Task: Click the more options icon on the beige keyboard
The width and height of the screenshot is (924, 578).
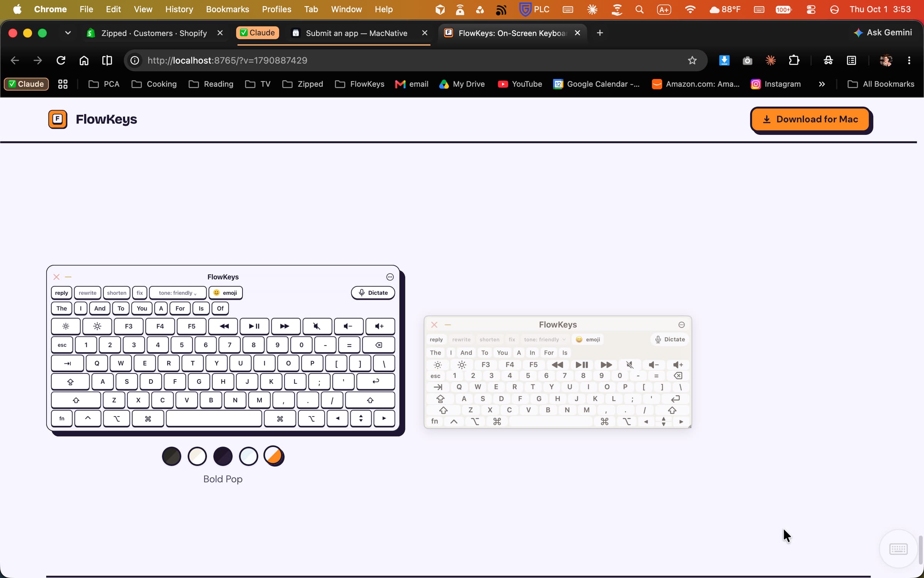Action: pyautogui.click(x=681, y=325)
